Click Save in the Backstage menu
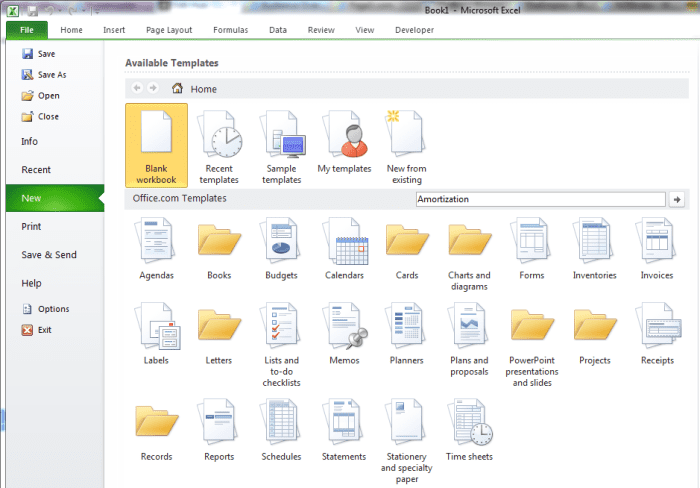 tap(39, 54)
